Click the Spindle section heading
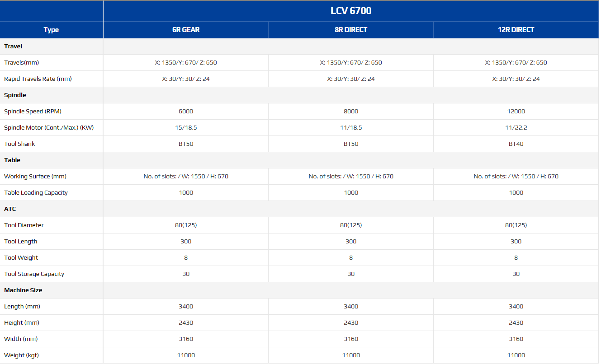The height and width of the screenshot is (364, 601). coord(15,95)
